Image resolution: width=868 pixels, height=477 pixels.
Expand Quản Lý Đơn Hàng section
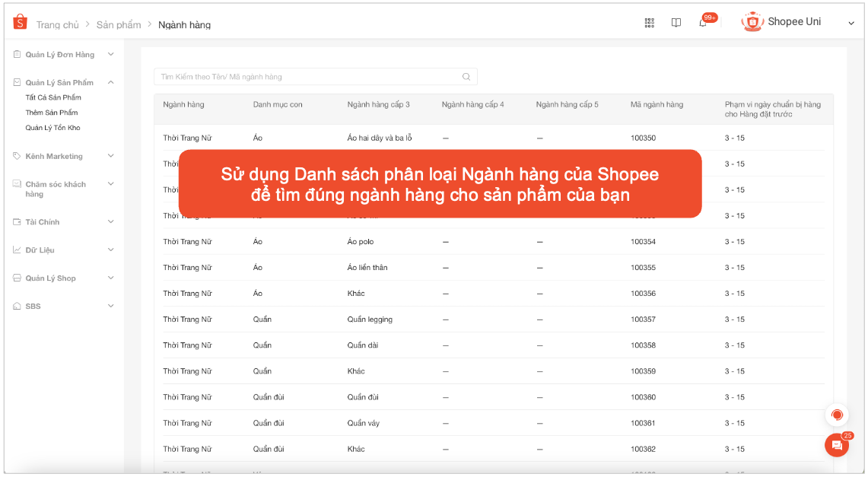click(110, 55)
